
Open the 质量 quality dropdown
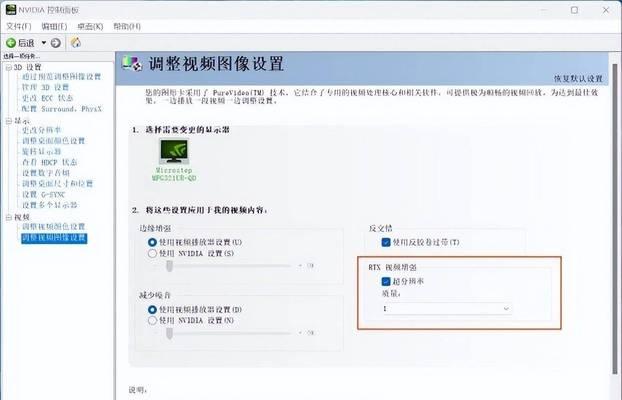point(446,308)
